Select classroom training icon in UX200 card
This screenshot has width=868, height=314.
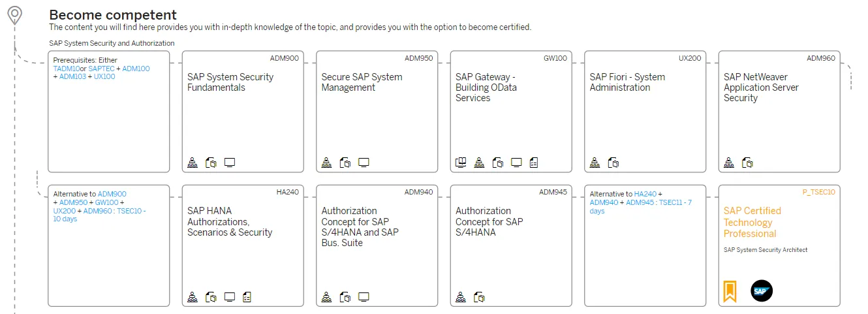click(595, 163)
